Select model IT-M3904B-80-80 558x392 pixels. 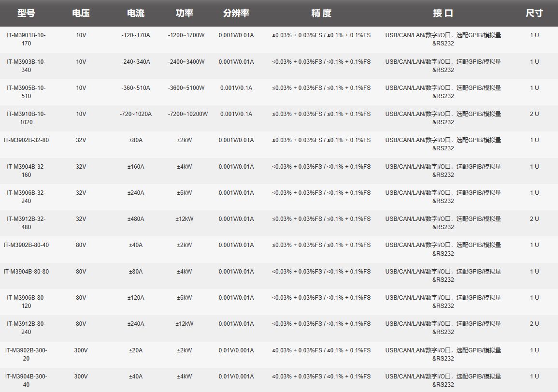(27, 271)
